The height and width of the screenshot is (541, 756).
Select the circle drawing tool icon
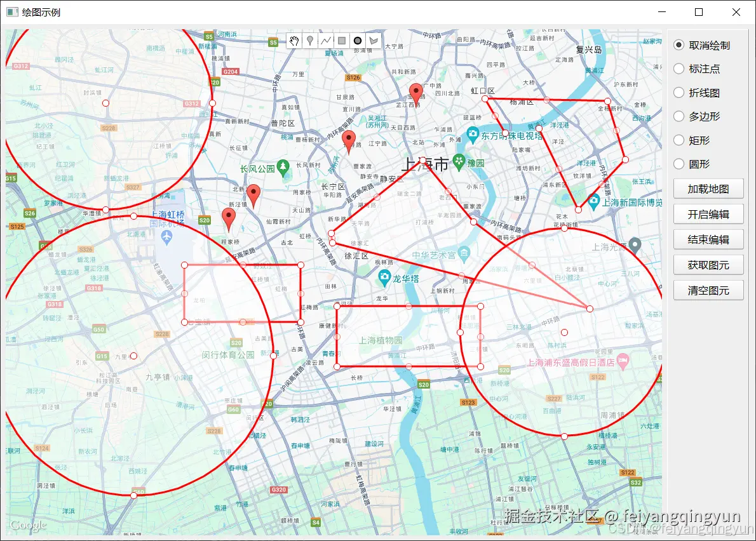358,41
